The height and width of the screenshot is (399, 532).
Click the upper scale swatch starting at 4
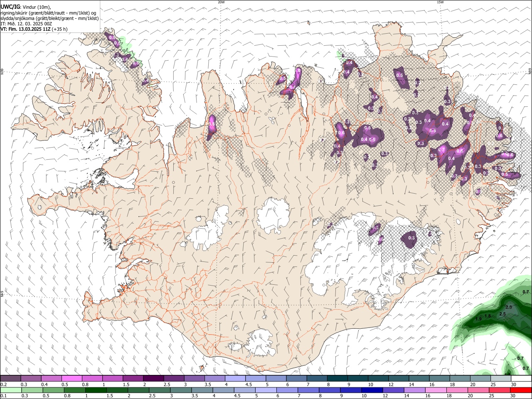[235, 379]
